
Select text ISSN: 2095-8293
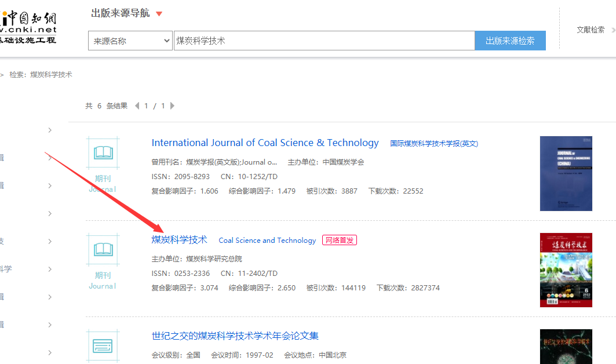181,177
